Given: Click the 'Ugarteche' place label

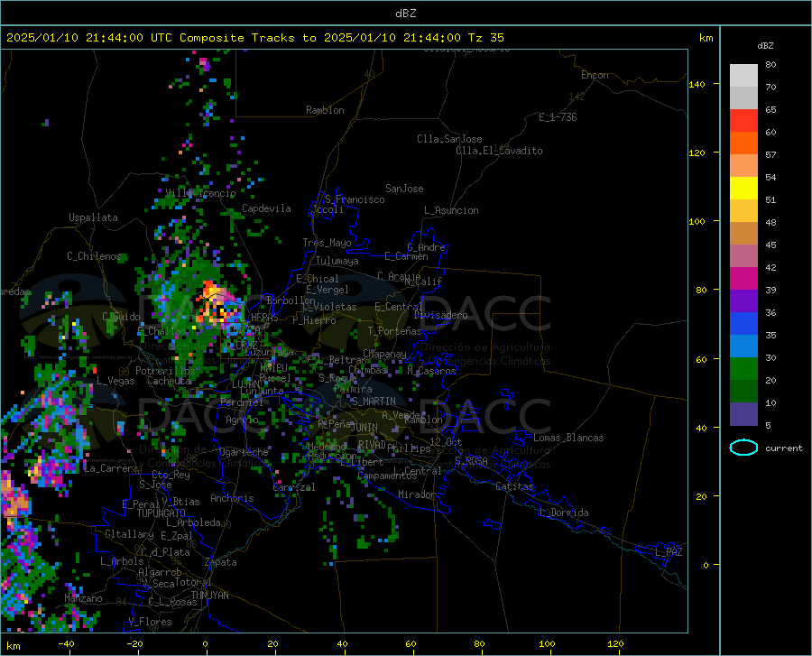Looking at the screenshot, I should click(x=244, y=452).
